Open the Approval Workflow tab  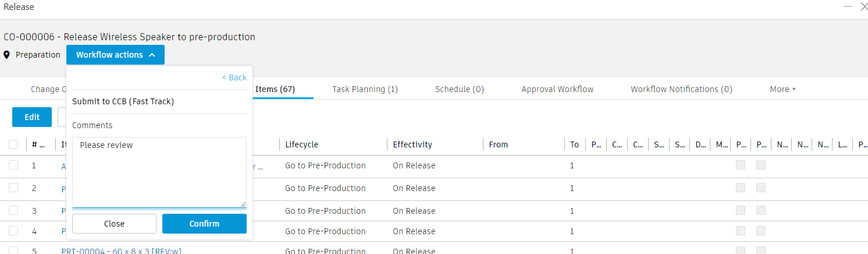pos(557,89)
